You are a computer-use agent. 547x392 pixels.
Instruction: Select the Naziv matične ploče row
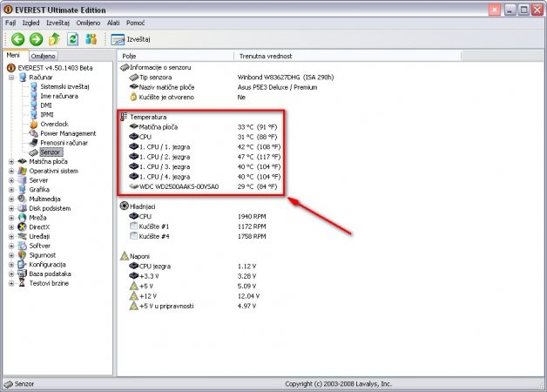223,87
